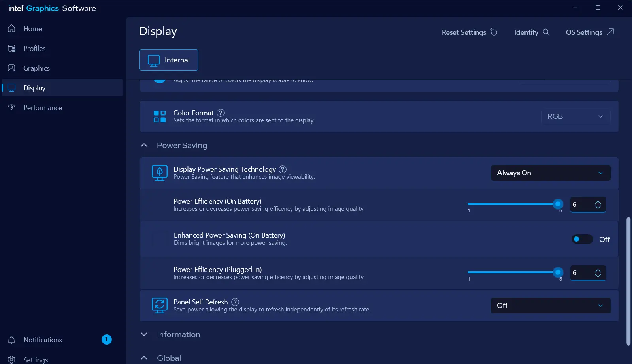The width and height of the screenshot is (632, 364).
Task: Click the Information section label
Action: (x=179, y=334)
